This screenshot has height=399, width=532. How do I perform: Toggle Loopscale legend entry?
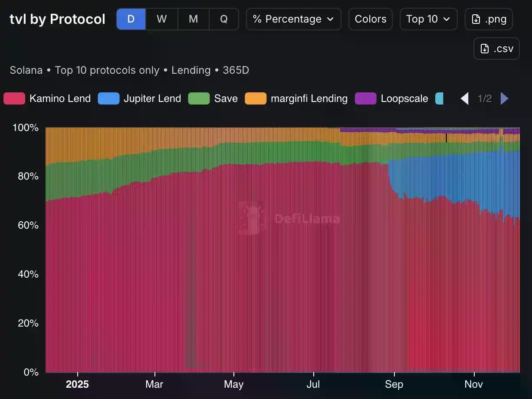pos(391,98)
